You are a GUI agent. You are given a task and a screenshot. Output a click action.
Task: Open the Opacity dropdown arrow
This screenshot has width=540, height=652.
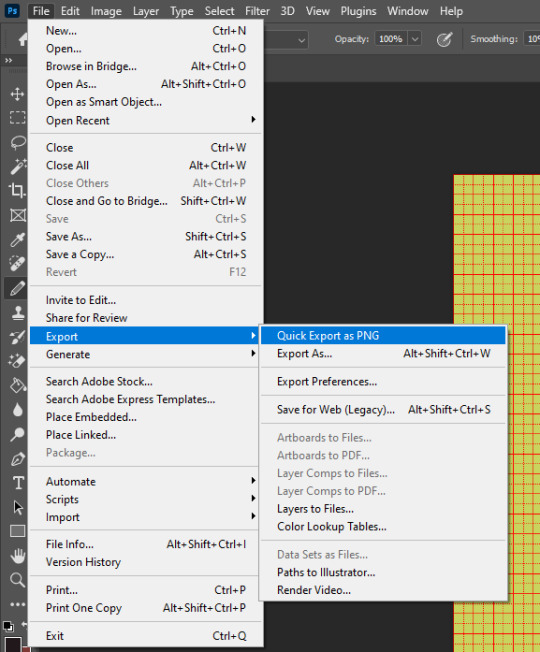tap(415, 39)
